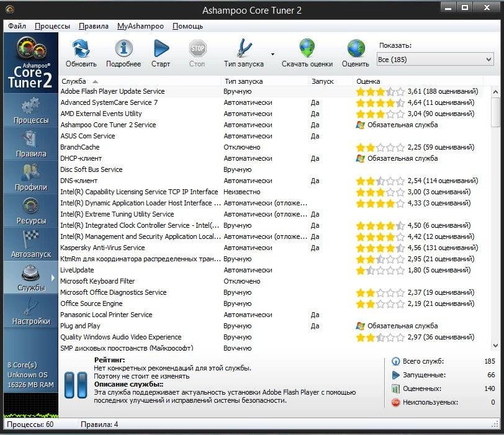Open the Показать filter dropdown
The width and height of the screenshot is (504, 435).
[x=435, y=60]
